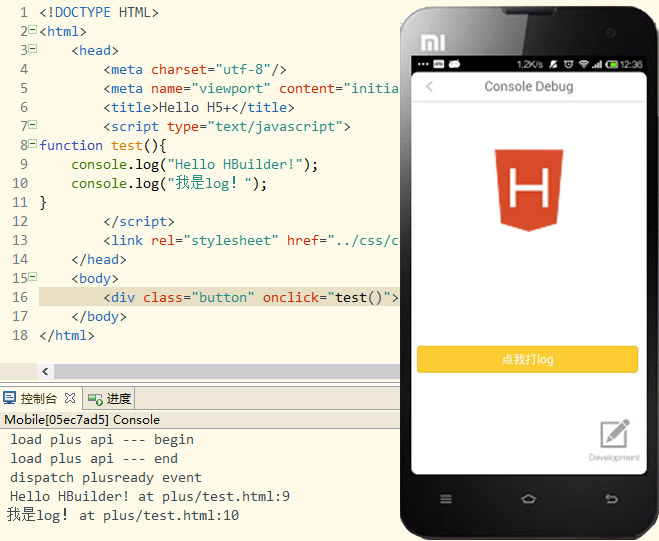659x541 pixels.
Task: Collapse the head fold marker on line 3
Action: pyautogui.click(x=33, y=49)
